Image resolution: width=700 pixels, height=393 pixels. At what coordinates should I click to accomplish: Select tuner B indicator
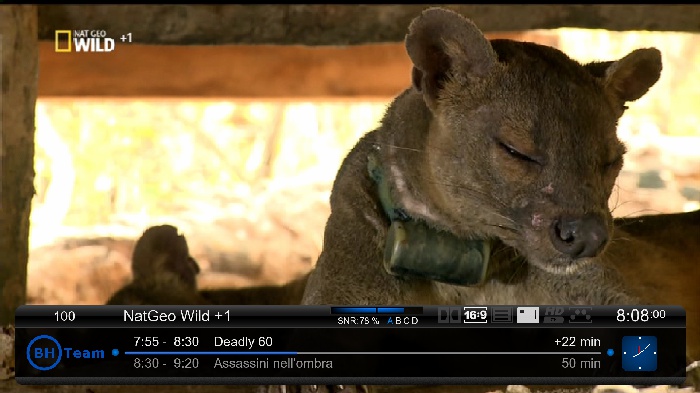click(x=398, y=321)
